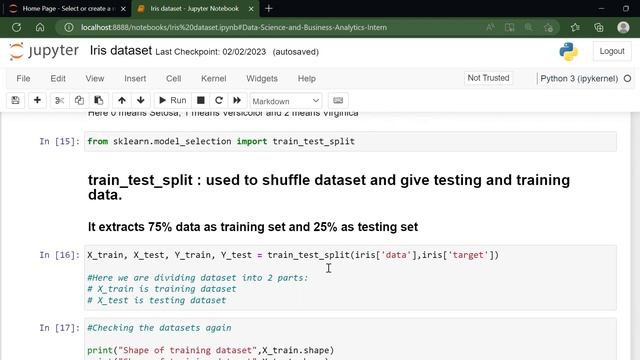Click the kernel idle indicator circle
Image resolution: width=640 pixels, height=360 pixels.
tap(627, 78)
